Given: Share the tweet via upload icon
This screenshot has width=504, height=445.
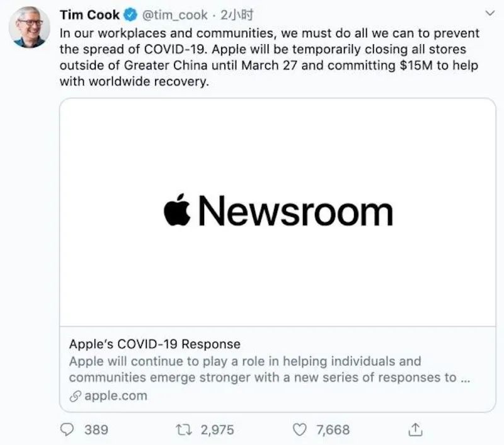Looking at the screenshot, I should (415, 429).
